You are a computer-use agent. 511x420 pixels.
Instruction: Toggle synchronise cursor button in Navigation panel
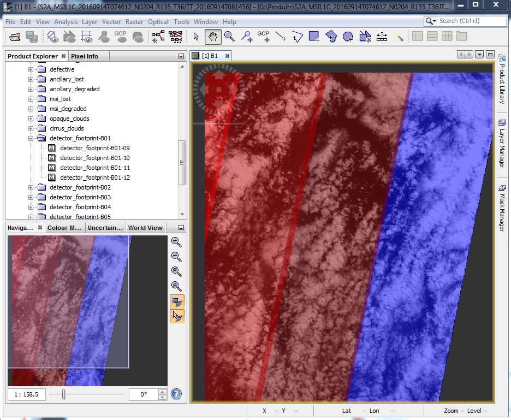pyautogui.click(x=177, y=316)
